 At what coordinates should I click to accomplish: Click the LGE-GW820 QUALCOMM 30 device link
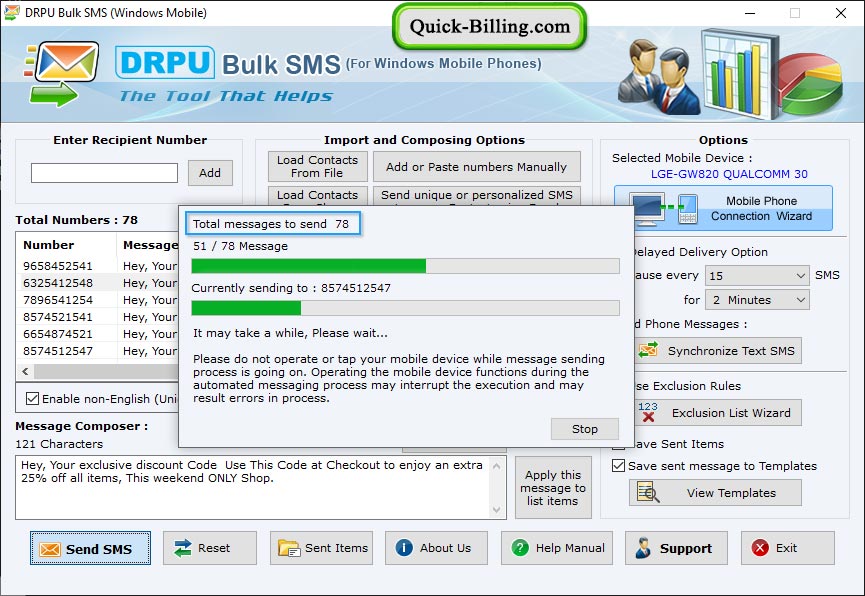click(x=729, y=174)
